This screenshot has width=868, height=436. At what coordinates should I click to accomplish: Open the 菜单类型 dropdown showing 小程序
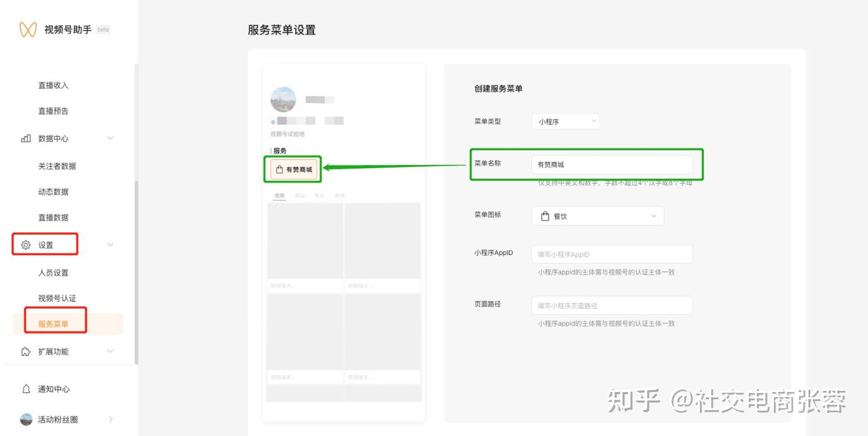click(x=565, y=121)
